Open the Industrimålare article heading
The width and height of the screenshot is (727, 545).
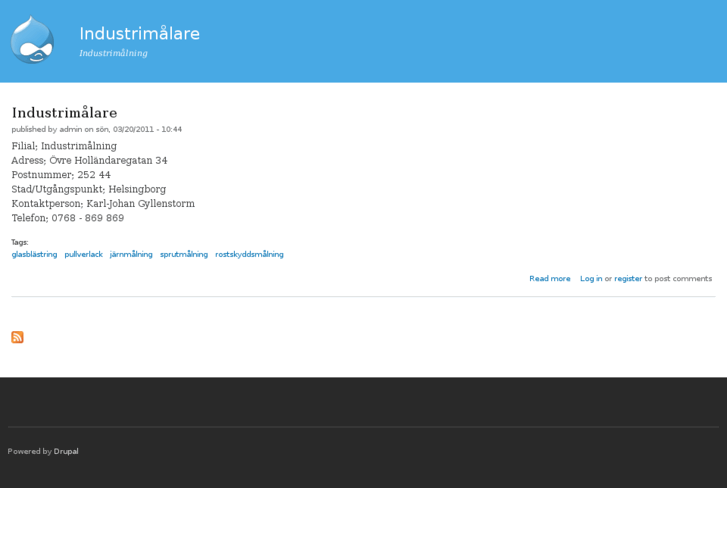click(64, 112)
